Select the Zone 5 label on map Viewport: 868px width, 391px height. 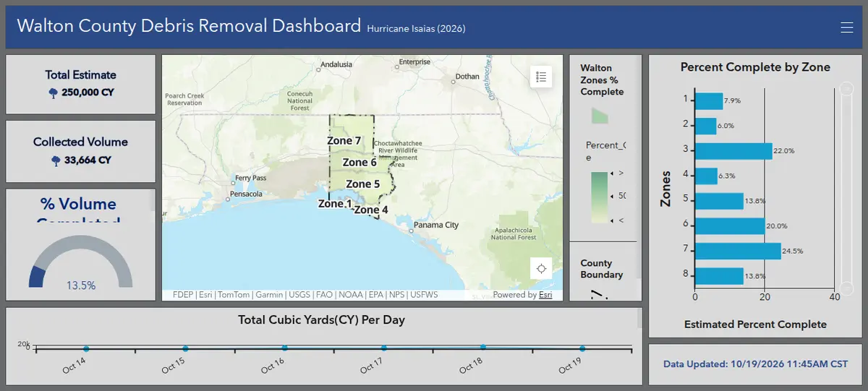tap(363, 184)
